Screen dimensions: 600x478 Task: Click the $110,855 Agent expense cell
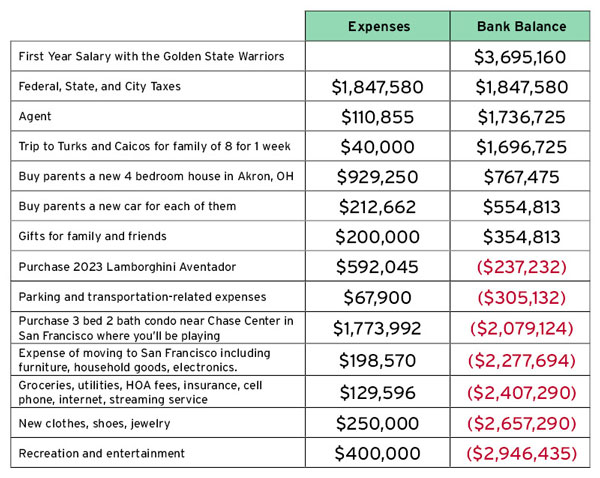378,117
